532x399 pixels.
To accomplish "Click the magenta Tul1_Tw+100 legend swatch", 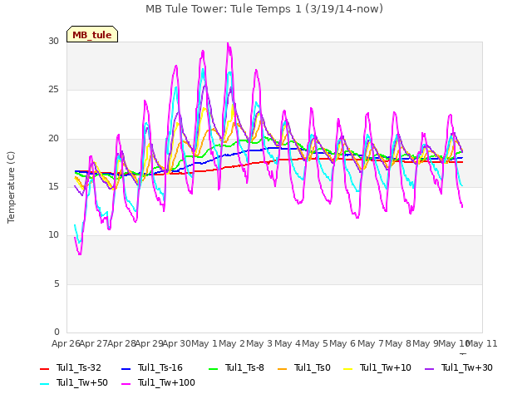I will click(x=126, y=384).
